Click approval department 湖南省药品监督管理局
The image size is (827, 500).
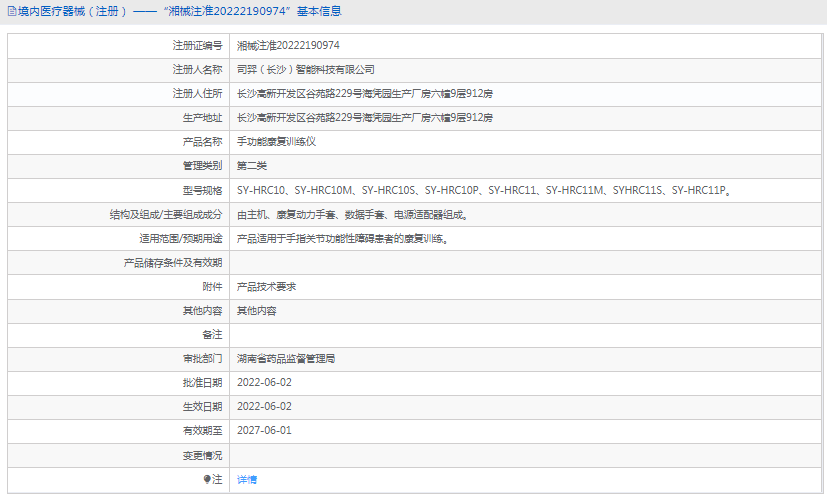click(286, 359)
